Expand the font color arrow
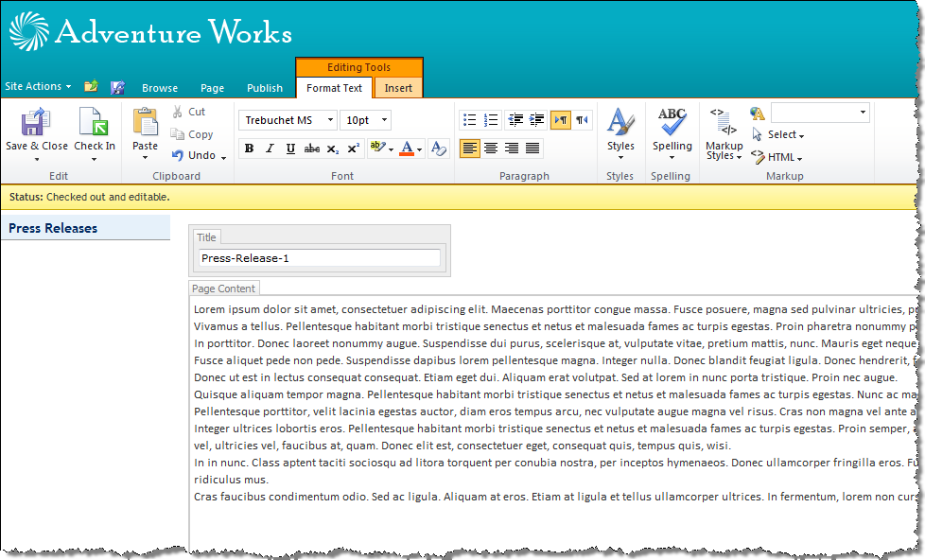 click(x=419, y=149)
